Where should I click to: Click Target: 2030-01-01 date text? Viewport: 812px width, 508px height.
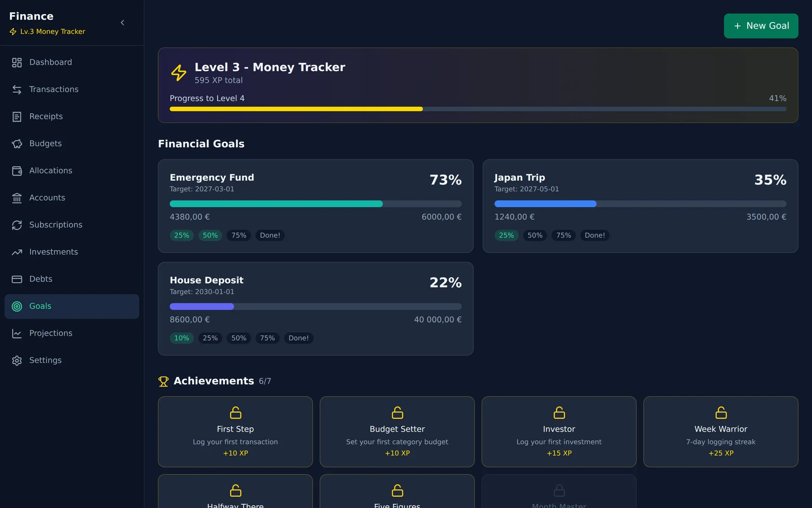tap(202, 292)
